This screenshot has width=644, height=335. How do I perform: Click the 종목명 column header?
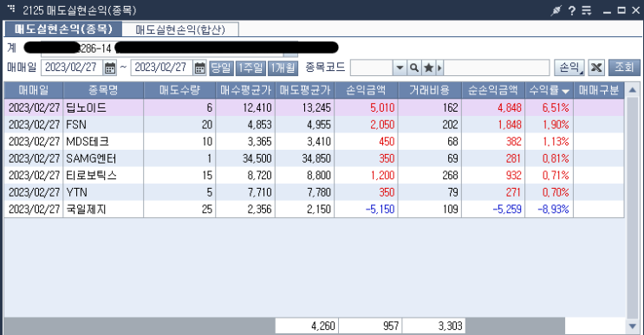(103, 90)
